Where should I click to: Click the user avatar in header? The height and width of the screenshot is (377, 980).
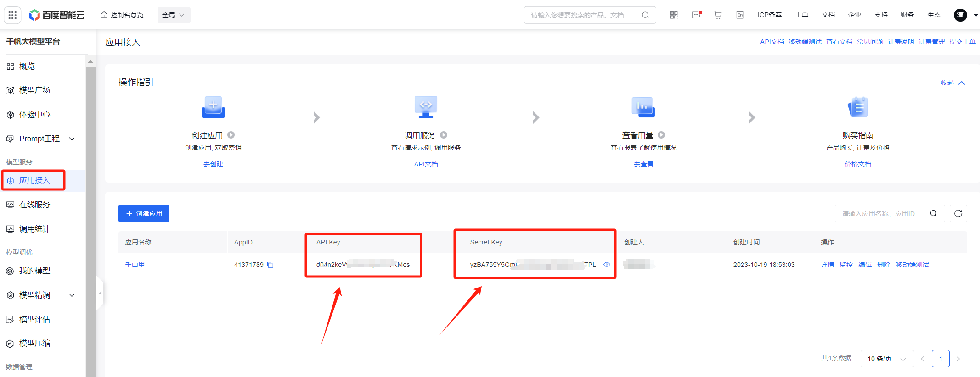(960, 15)
